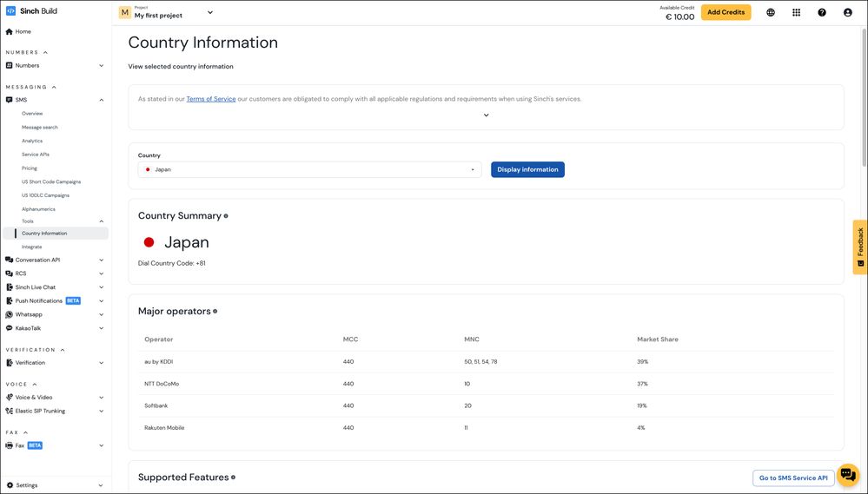
Task: Click Go to SMS Service API button
Action: (793, 478)
